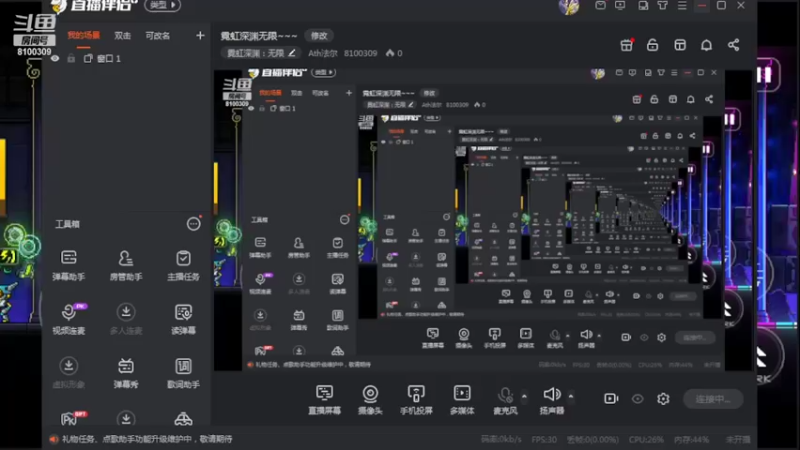This screenshot has height=450, width=800.
Task: Expand microphone options arrow
Action: coord(524,396)
